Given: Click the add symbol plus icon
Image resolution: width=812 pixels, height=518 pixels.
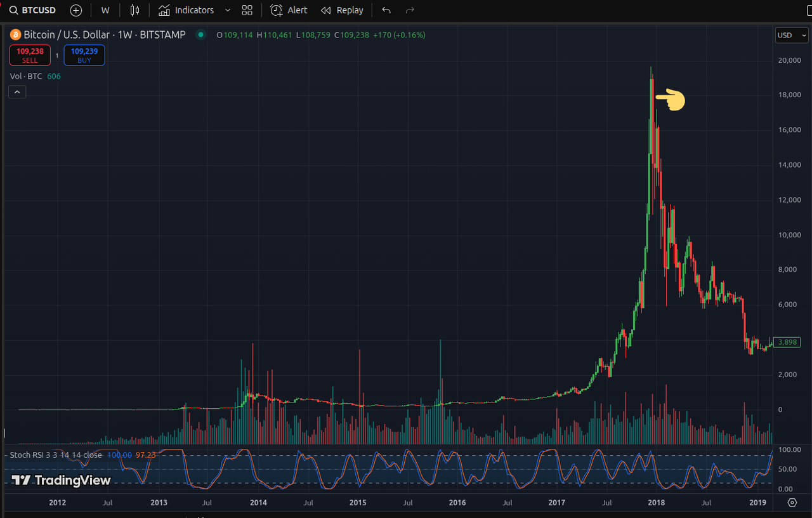Looking at the screenshot, I should (x=76, y=10).
